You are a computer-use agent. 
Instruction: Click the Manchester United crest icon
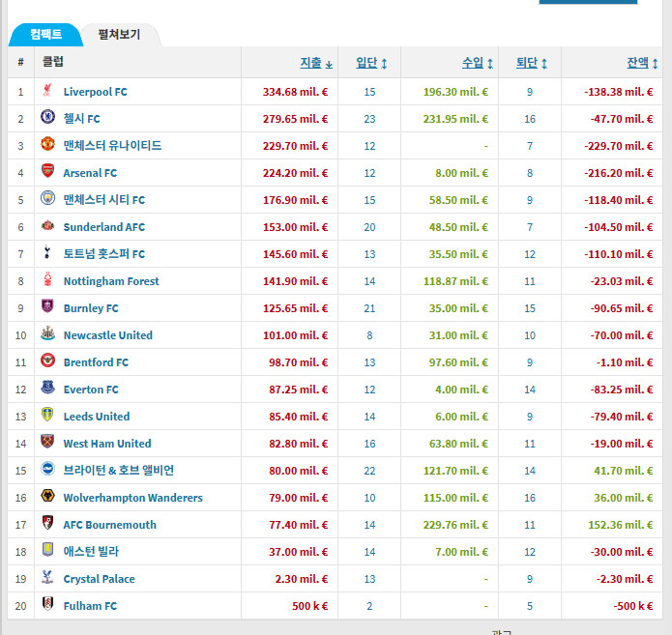pos(47,144)
